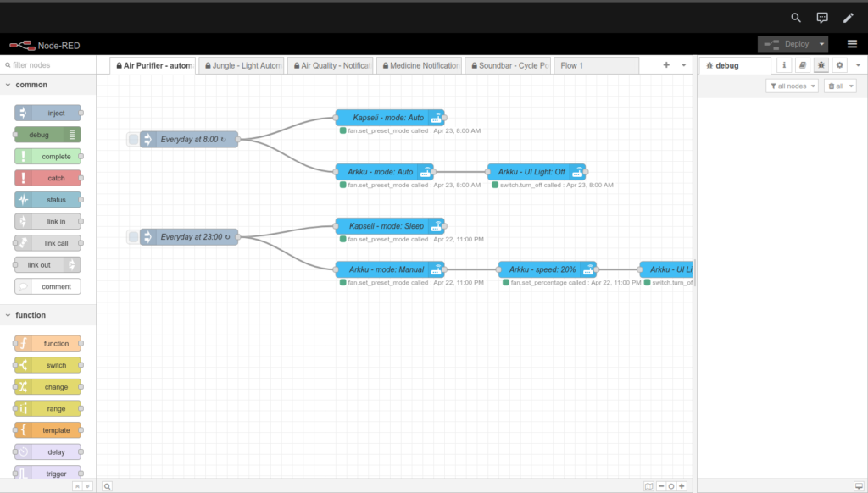Trigger the 'Everyday at 8:00' inject button
This screenshot has width=868, height=493.
(133, 139)
